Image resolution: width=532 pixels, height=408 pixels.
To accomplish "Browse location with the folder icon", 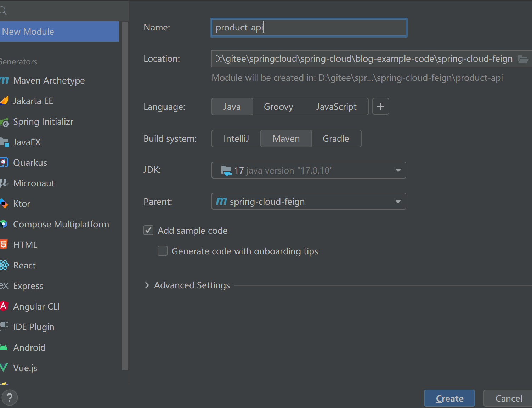I will pos(523,59).
